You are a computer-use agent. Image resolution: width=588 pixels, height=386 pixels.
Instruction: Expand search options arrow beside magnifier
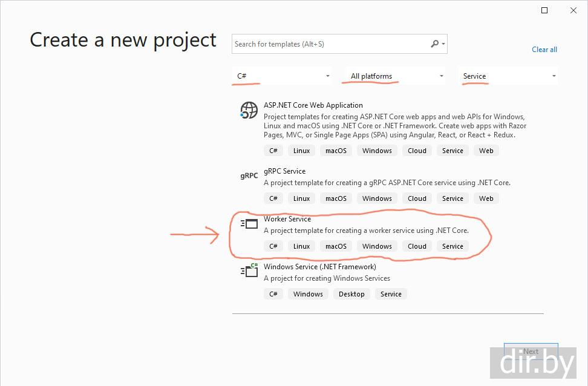443,44
